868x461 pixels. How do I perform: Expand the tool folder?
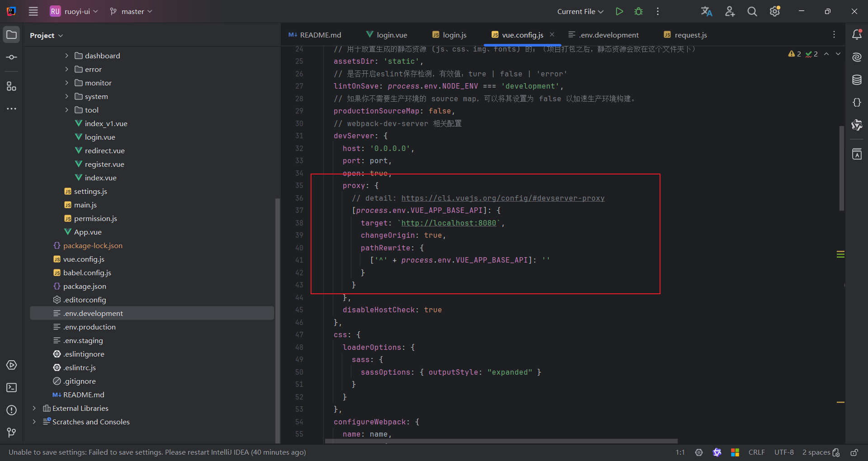[66, 110]
